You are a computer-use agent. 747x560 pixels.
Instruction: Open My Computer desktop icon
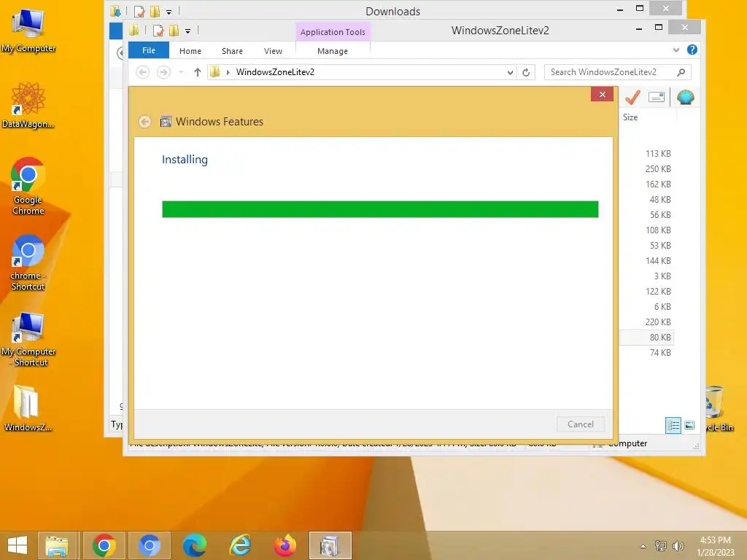point(28,29)
